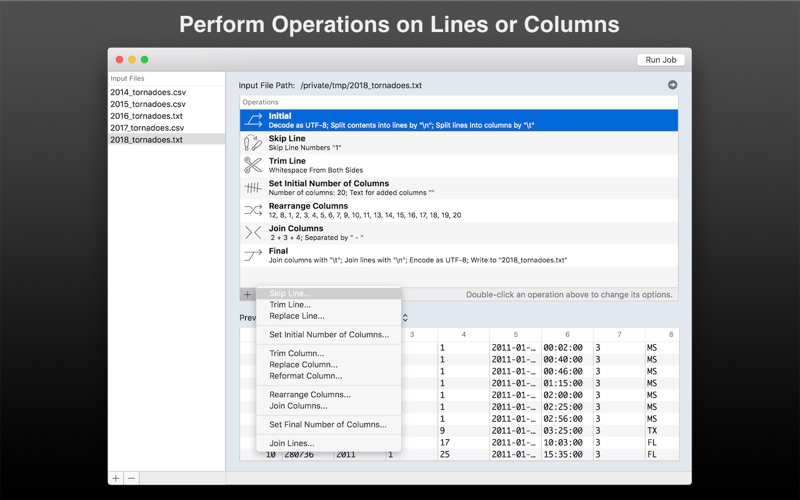Click the Set Initial Number of Columns tally icon

tap(253, 188)
